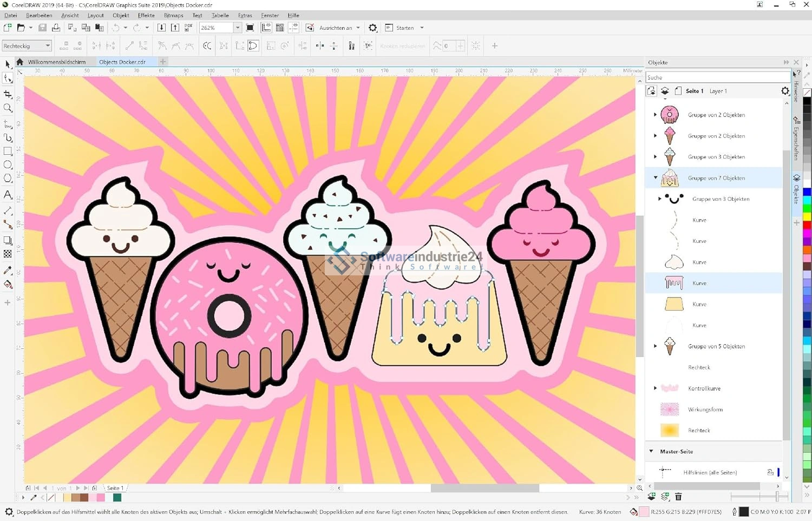Choose the Text tool
The image size is (812, 521).
8,195
